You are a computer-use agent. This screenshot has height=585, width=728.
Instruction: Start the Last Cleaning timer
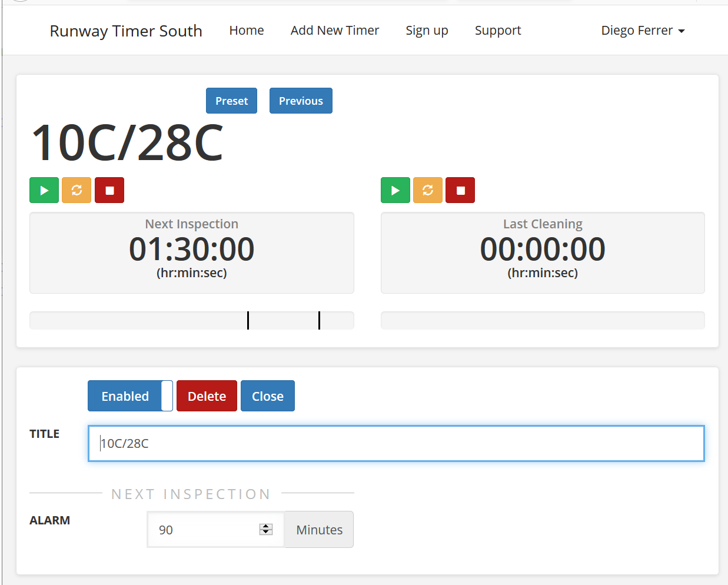click(x=395, y=190)
